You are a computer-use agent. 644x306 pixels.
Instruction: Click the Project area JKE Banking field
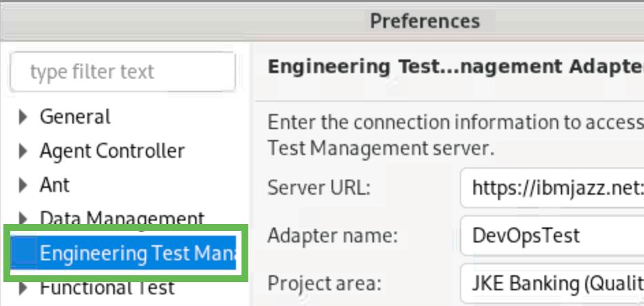[x=553, y=283]
